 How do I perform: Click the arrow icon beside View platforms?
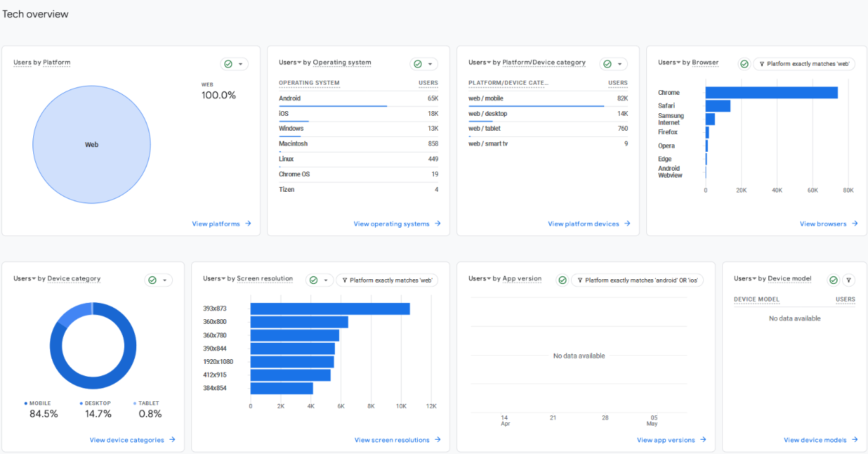point(248,224)
